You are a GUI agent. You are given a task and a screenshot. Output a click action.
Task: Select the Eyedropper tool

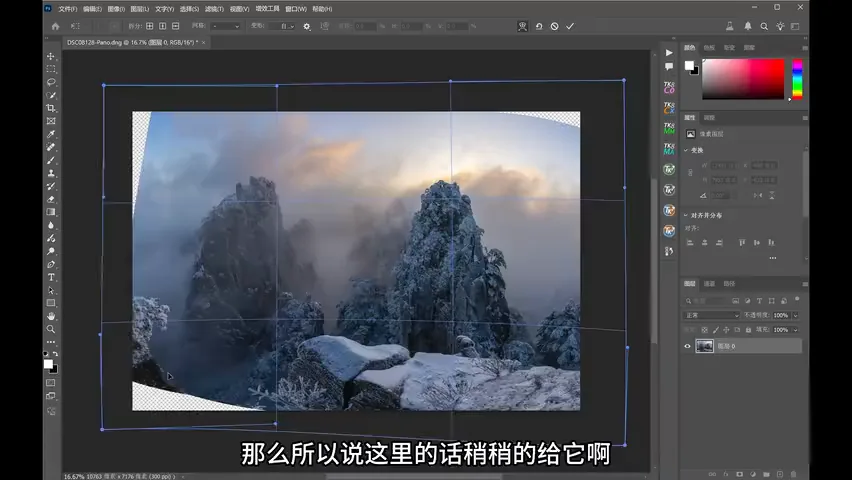coord(51,134)
